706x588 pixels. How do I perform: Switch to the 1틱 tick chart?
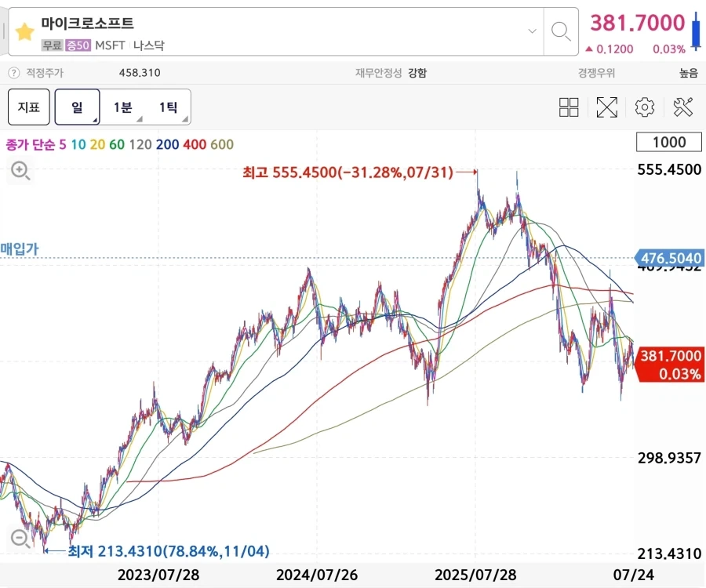(x=168, y=107)
